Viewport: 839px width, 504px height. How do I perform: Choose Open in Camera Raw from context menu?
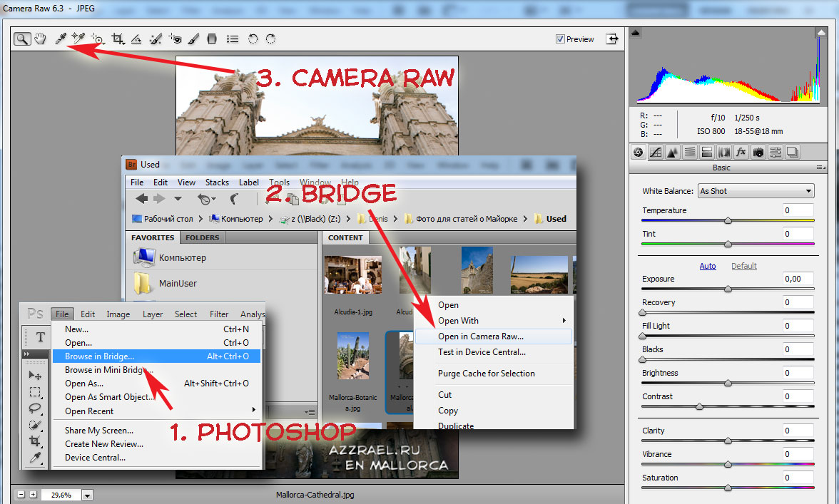point(481,336)
